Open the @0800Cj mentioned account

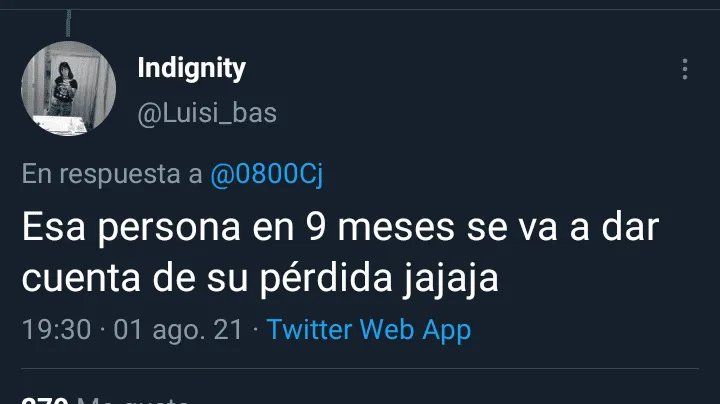point(266,174)
